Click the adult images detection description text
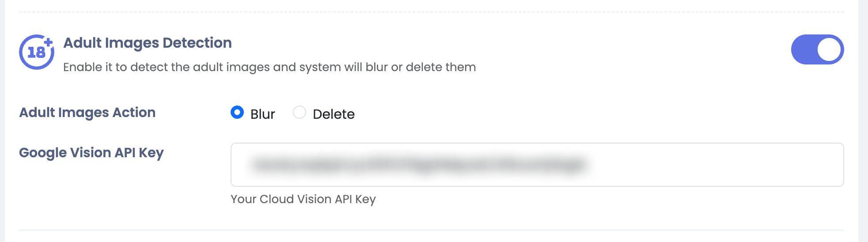The width and height of the screenshot is (868, 242). [x=269, y=67]
